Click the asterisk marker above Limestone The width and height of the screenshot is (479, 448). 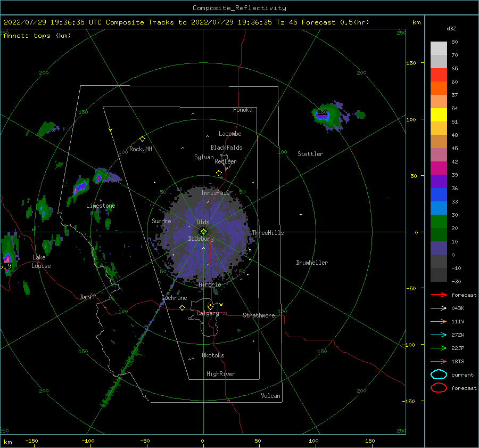(x=101, y=201)
